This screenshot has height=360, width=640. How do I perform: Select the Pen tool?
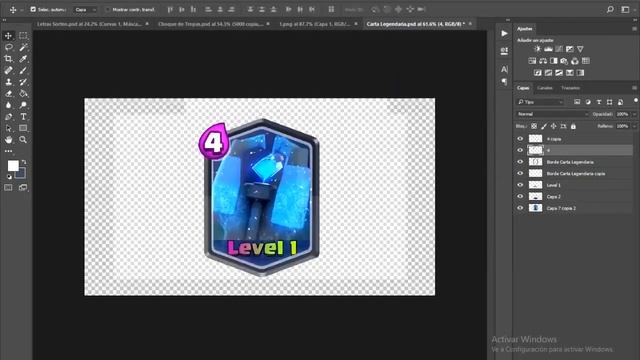(x=9, y=117)
